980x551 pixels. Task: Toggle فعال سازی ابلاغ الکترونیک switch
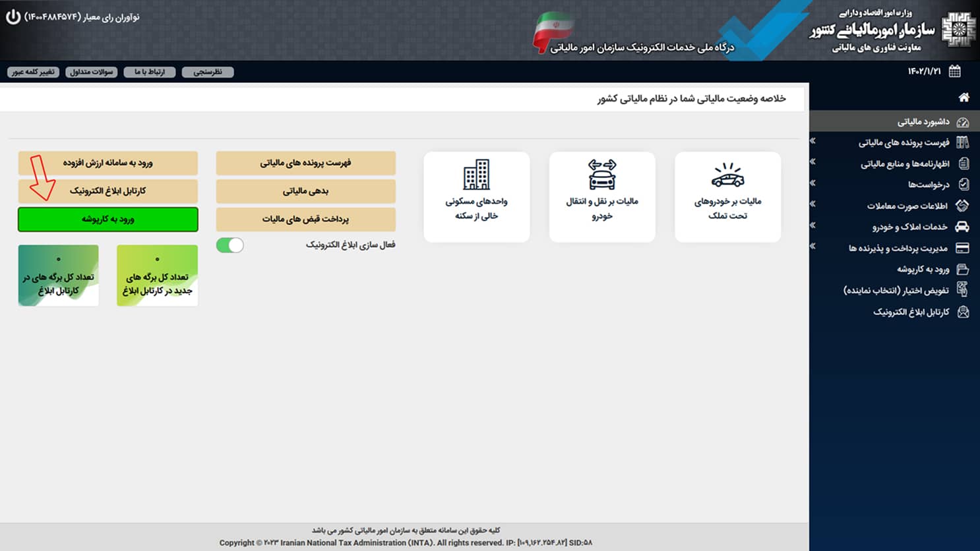[230, 245]
